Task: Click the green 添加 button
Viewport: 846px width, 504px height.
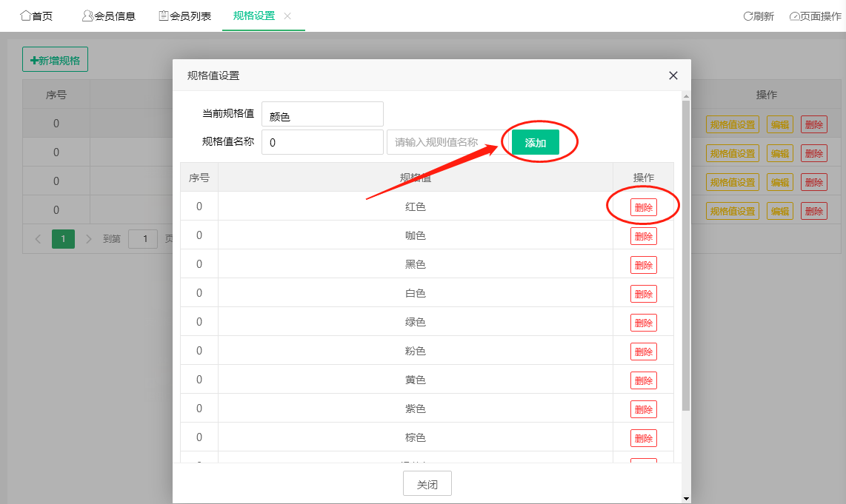Action: tap(534, 142)
